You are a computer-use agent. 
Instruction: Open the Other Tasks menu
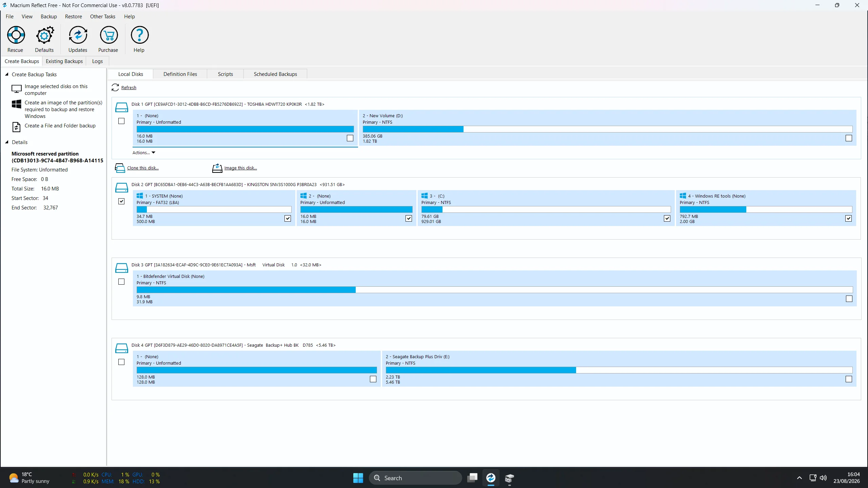point(103,16)
